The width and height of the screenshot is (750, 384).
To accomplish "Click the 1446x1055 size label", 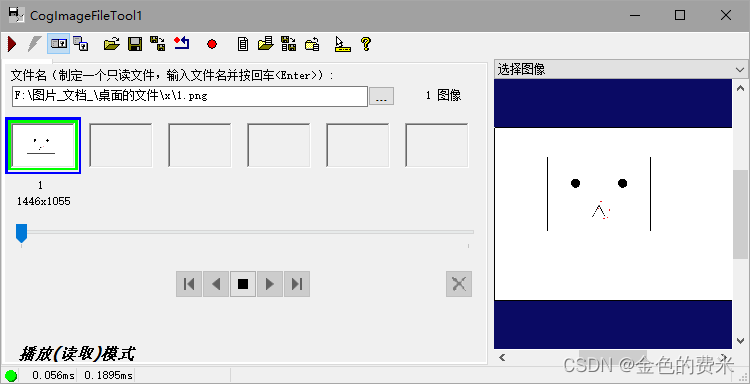I will pos(44,201).
